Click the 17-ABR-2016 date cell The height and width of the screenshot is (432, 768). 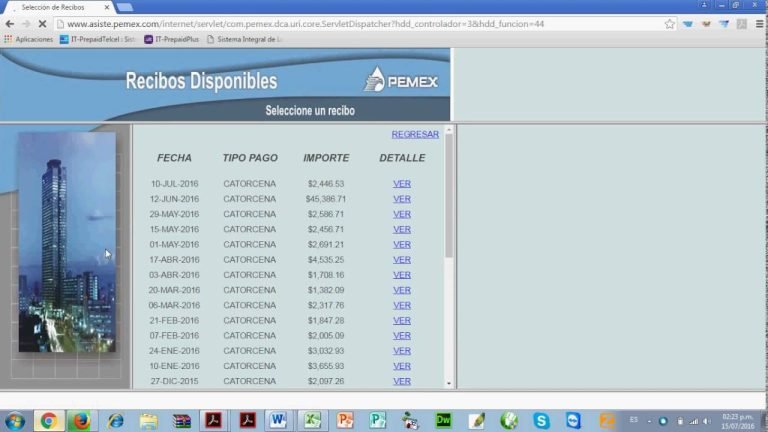point(174,260)
